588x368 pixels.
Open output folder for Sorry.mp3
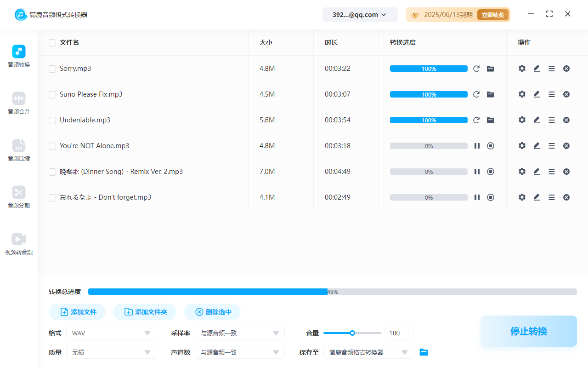coord(490,68)
